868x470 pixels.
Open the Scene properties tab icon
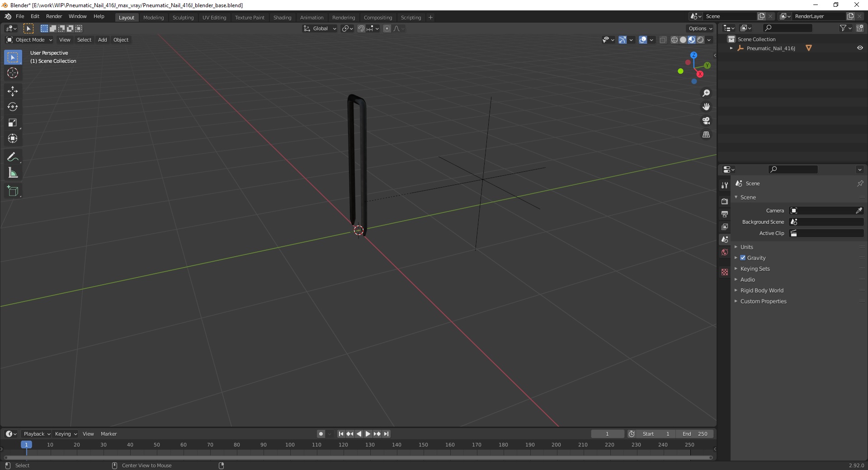(x=725, y=239)
